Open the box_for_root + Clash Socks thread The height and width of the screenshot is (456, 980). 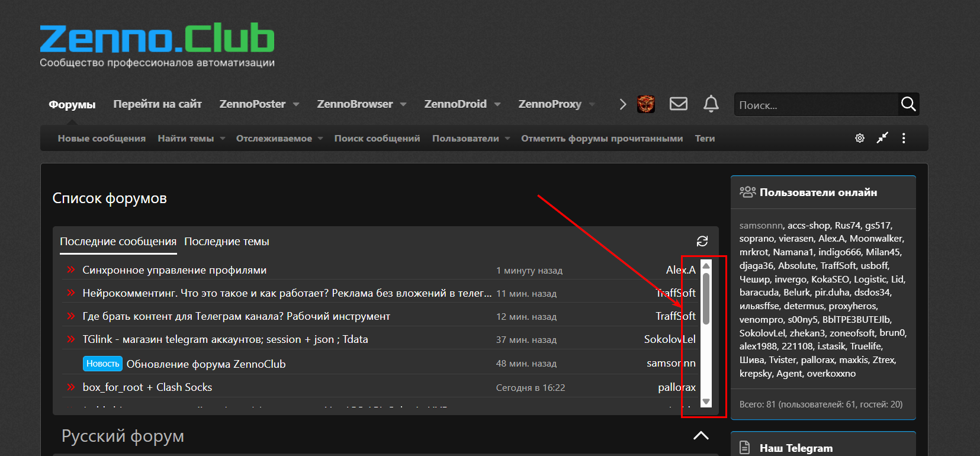tap(147, 387)
